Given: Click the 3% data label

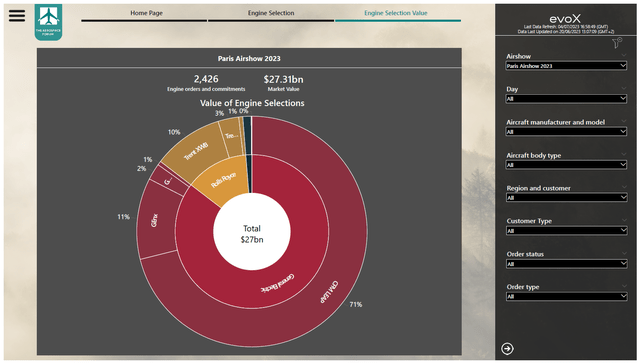Looking at the screenshot, I should (219, 113).
